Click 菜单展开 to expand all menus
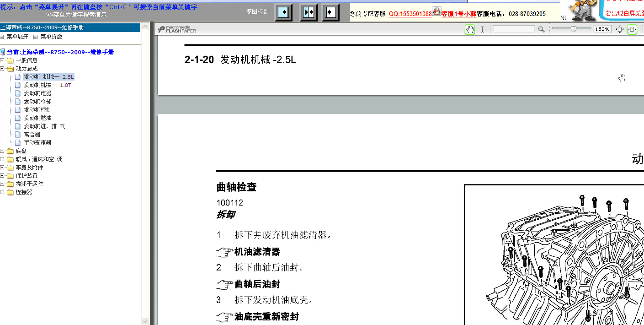The width and height of the screenshot is (644, 325). click(x=17, y=37)
